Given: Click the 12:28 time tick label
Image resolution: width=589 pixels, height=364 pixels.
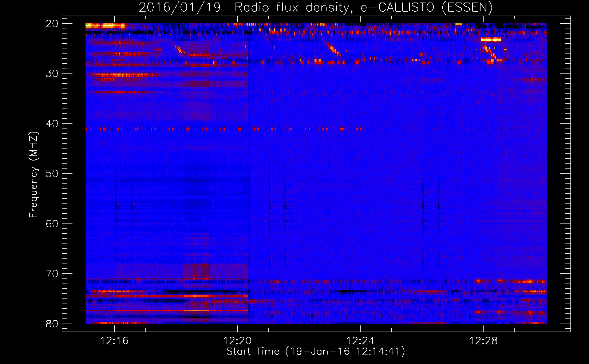Looking at the screenshot, I should pos(483,341).
